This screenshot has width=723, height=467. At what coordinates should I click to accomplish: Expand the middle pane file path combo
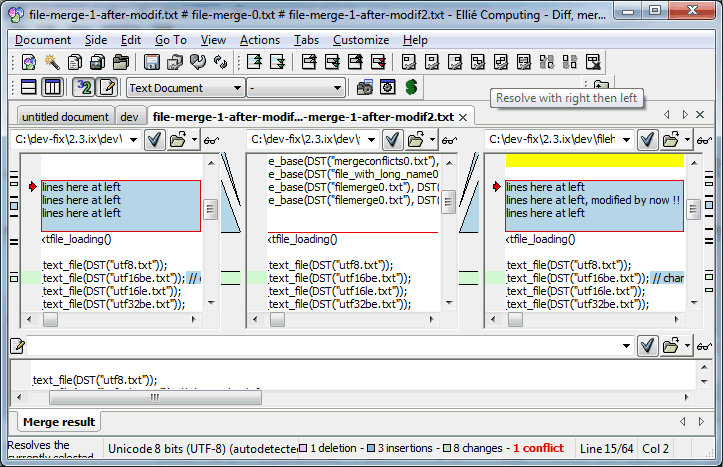point(371,140)
